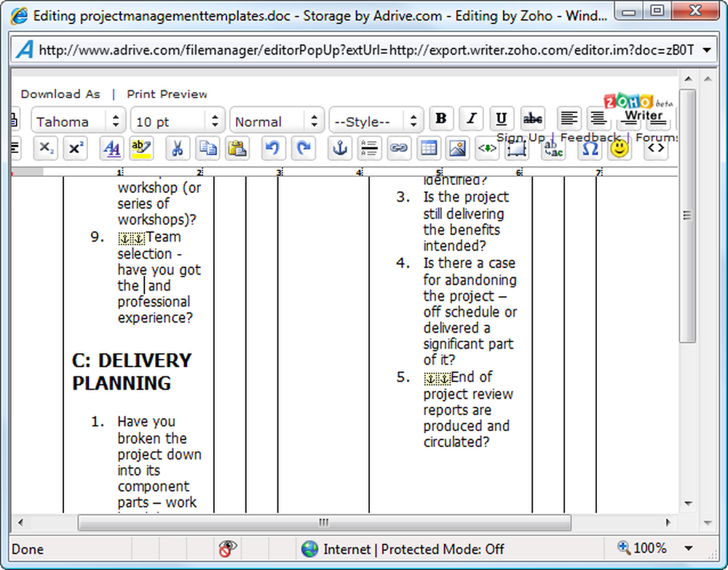
Task: Open the 10 pt font size dropdown
Action: pos(178,121)
